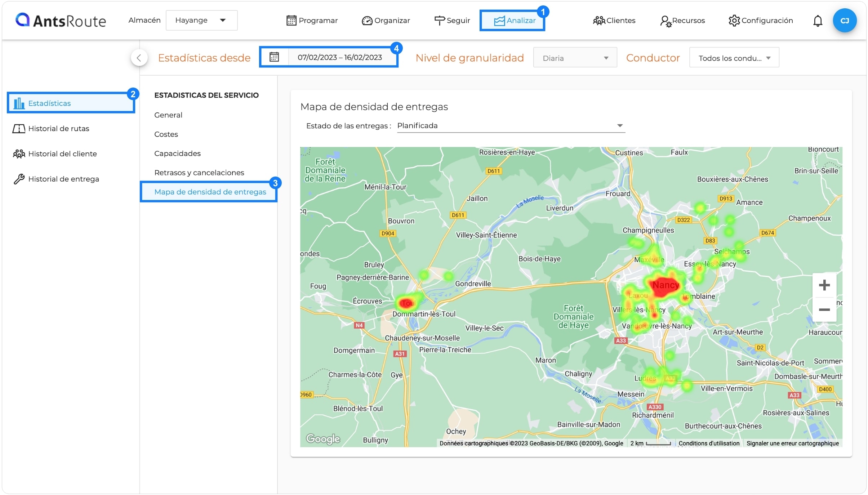
Task: Click the Gondreville map label
Action: click(x=473, y=284)
